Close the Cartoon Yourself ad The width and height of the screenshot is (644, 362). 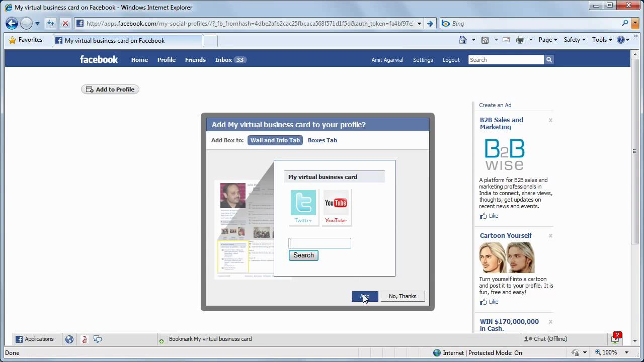click(550, 236)
